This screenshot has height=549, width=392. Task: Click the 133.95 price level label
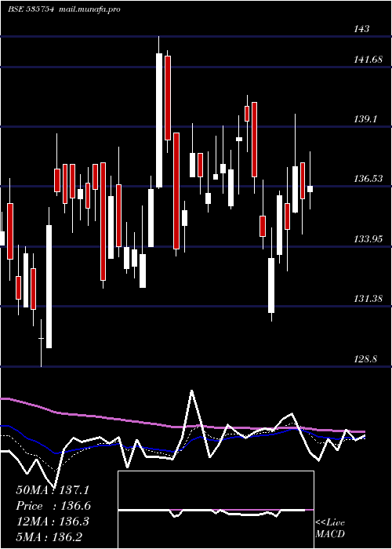click(x=368, y=239)
